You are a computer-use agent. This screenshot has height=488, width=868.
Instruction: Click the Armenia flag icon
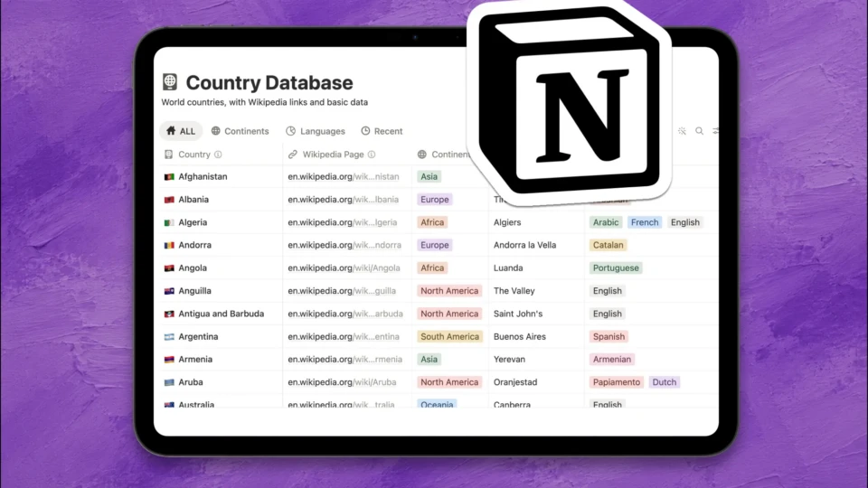[169, 360]
